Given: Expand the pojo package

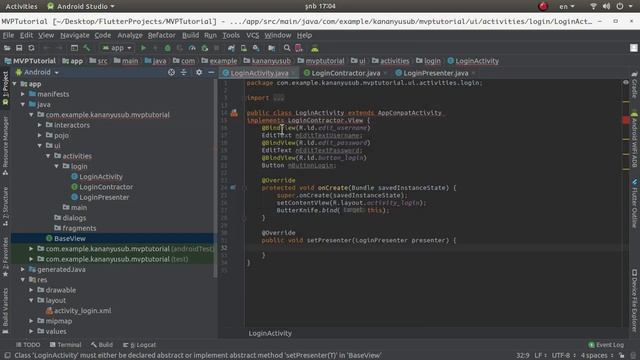Looking at the screenshot, I should [40, 136].
